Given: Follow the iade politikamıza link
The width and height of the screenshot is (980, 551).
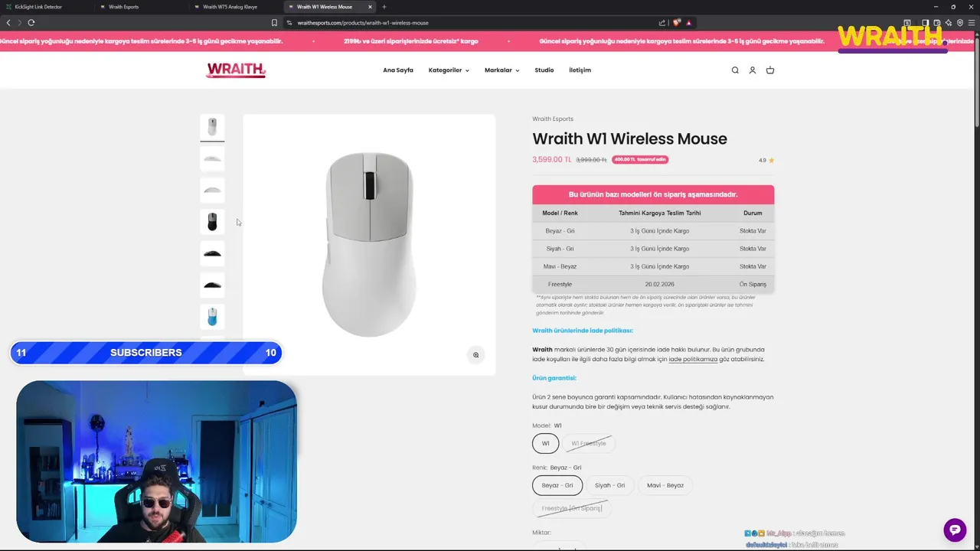Looking at the screenshot, I should tap(693, 359).
